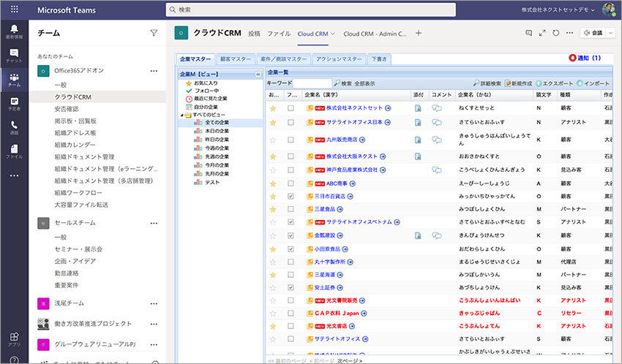Click arrow icon next to ABC商事
This screenshot has width=622, height=364.
click(353, 183)
